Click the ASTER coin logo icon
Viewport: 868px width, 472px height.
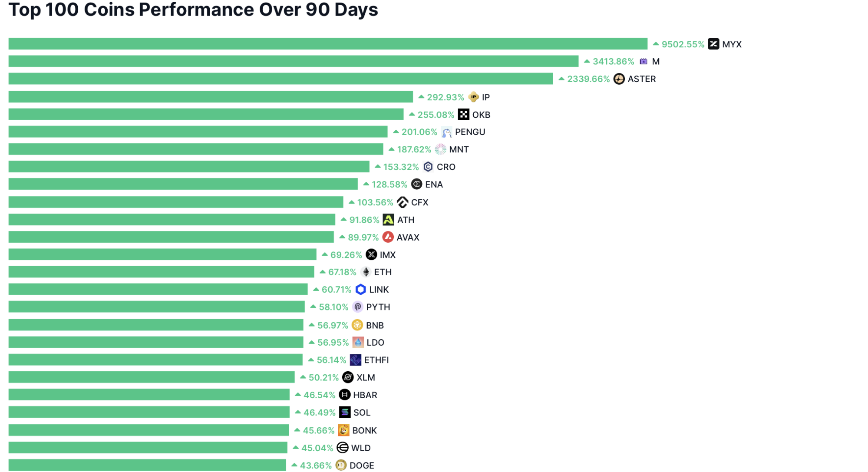point(619,79)
